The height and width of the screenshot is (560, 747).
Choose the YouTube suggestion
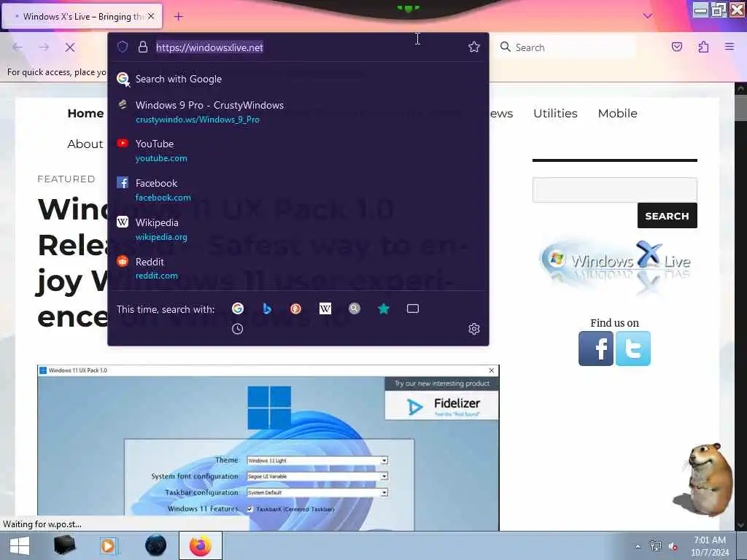point(298,150)
